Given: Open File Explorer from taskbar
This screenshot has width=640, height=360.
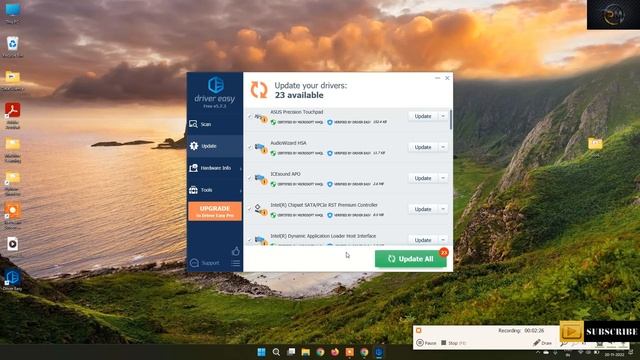Looking at the screenshot, I should click(x=306, y=352).
